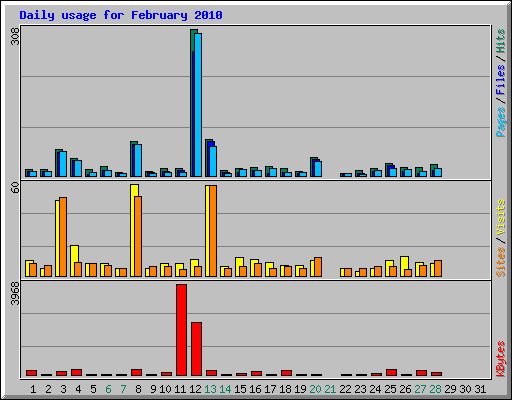Click the Hits legend label
The image size is (512, 400).
pyautogui.click(x=500, y=41)
